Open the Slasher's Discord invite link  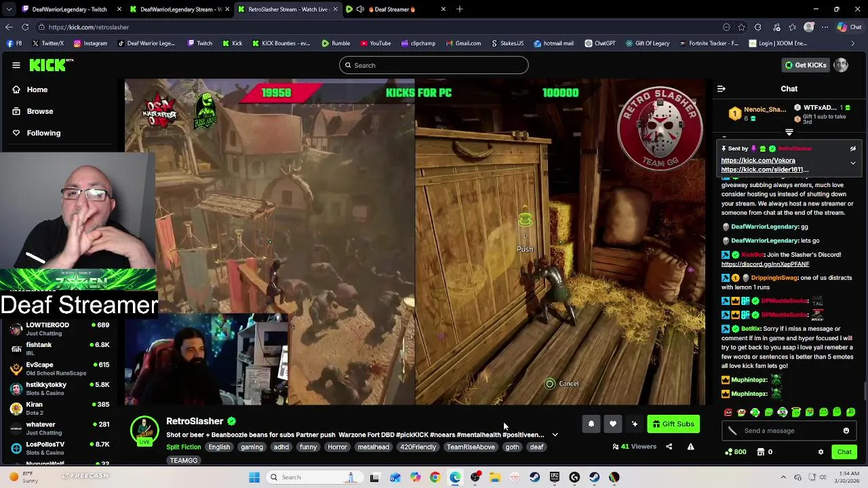[x=765, y=264]
